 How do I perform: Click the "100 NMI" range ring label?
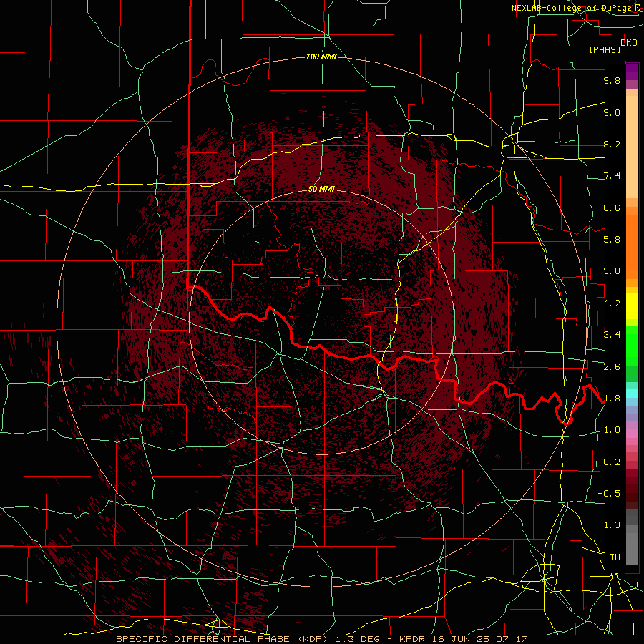point(321,57)
